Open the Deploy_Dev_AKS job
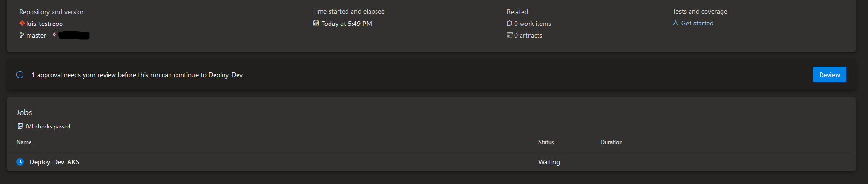The width and height of the screenshot is (868, 184). pyautogui.click(x=54, y=162)
